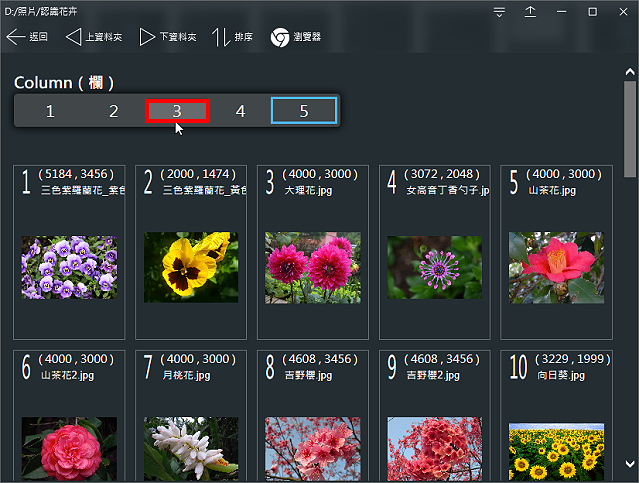Viewport: 639px width, 483px height.
Task: Click file name 山茶花2.jpg
Action: tap(68, 375)
